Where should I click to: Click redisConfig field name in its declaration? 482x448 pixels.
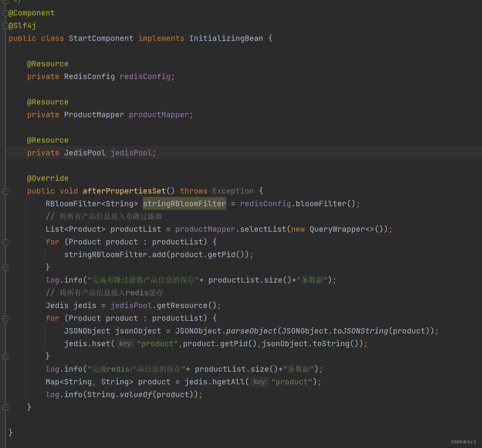click(145, 76)
